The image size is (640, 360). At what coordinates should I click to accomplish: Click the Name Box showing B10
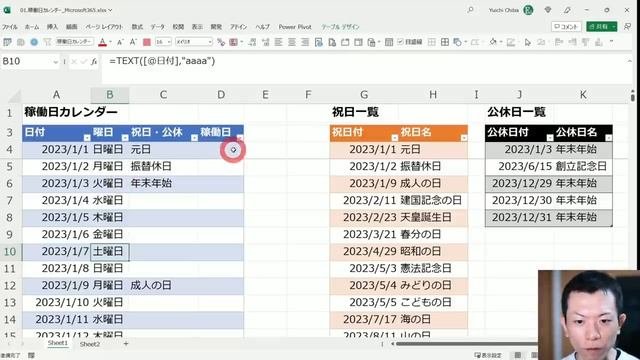coord(27,62)
